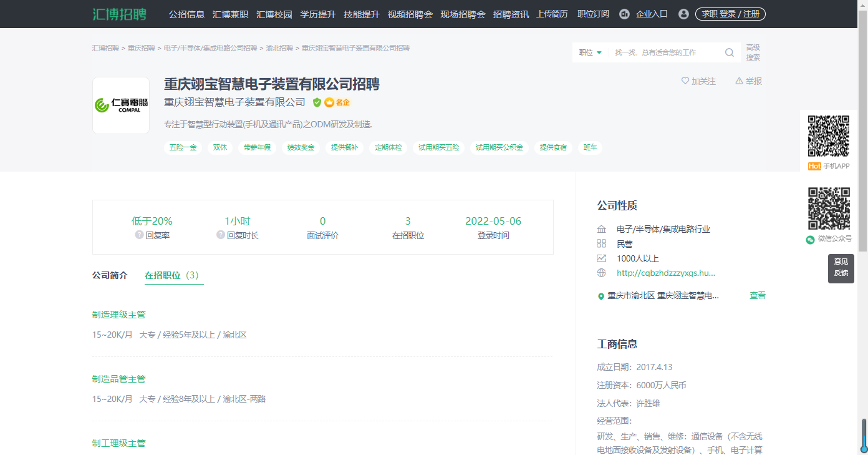Click the job search input field

point(664,52)
